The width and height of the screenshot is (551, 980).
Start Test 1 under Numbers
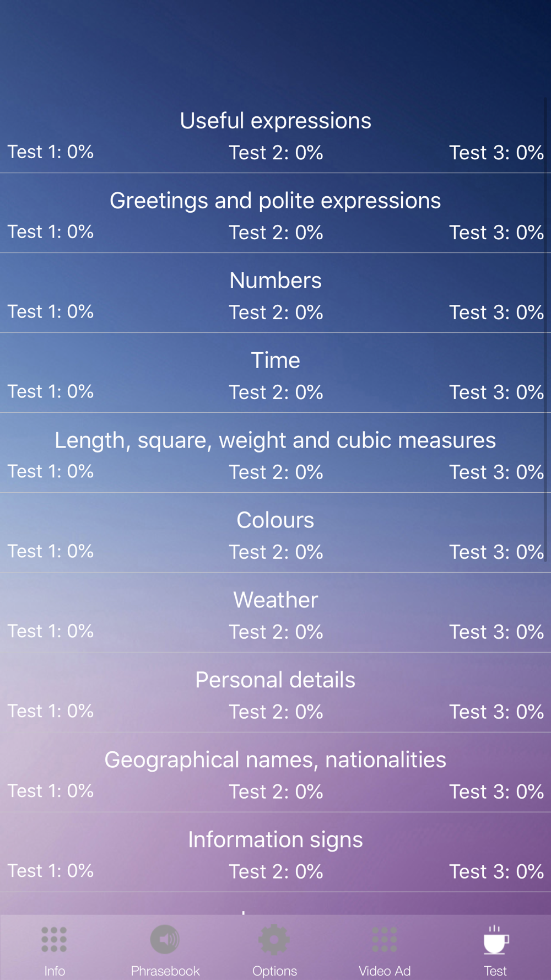[51, 311]
